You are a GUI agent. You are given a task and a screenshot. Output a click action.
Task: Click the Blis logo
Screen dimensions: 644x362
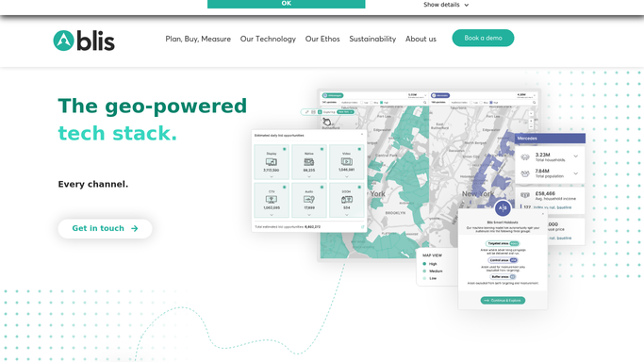pyautogui.click(x=84, y=41)
